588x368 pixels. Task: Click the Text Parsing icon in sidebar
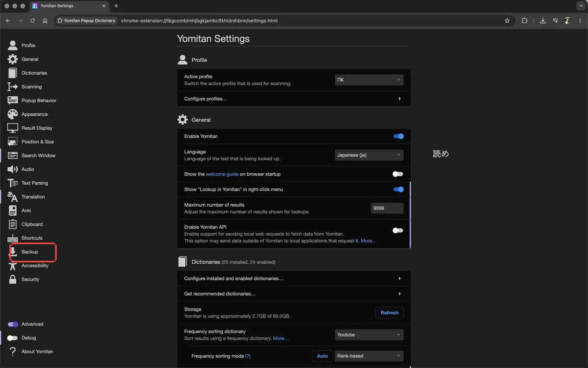(13, 183)
